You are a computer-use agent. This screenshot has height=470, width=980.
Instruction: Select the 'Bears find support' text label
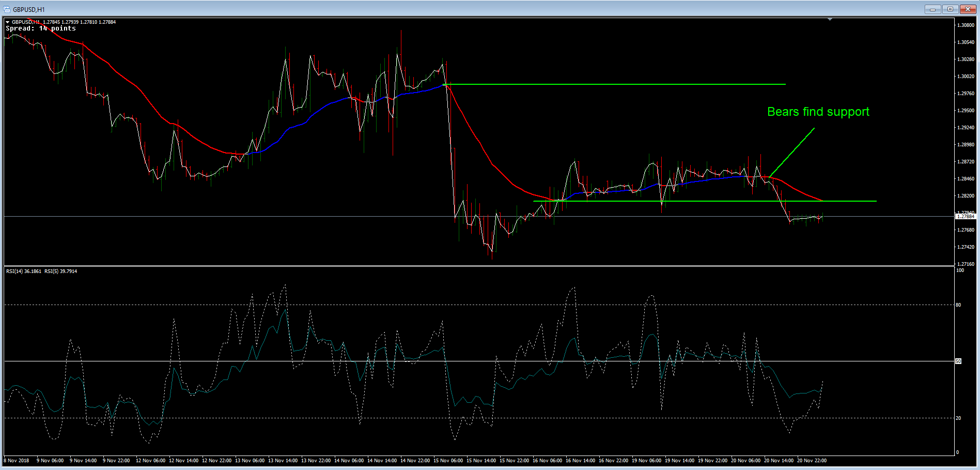(x=818, y=112)
